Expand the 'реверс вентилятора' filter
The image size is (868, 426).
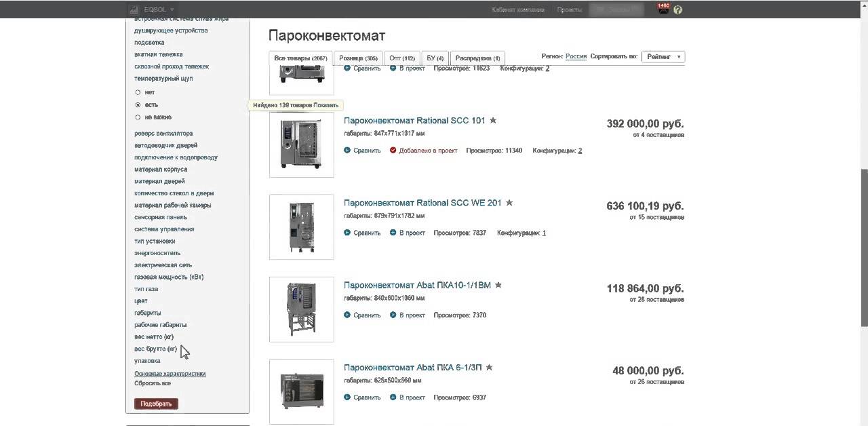[163, 134]
